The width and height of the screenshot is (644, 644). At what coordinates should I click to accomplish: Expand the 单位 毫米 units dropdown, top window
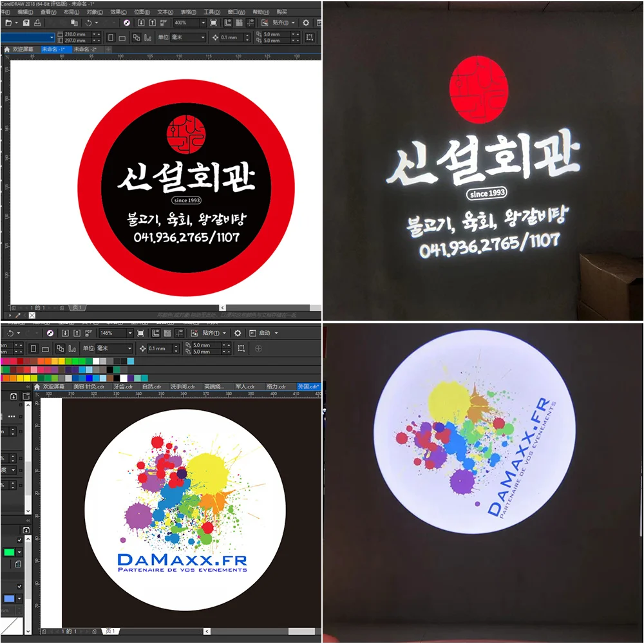point(203,37)
